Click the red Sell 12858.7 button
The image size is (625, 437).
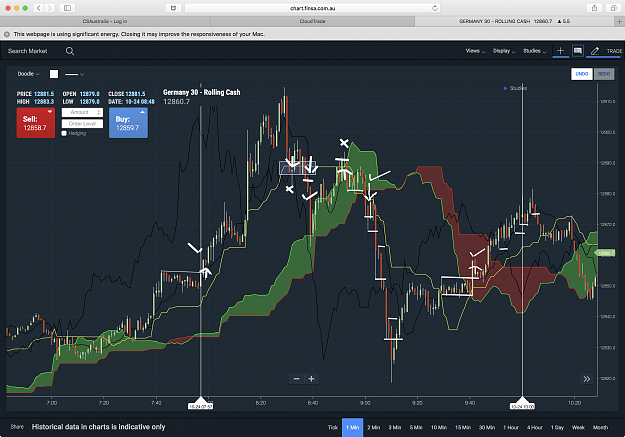click(x=35, y=123)
